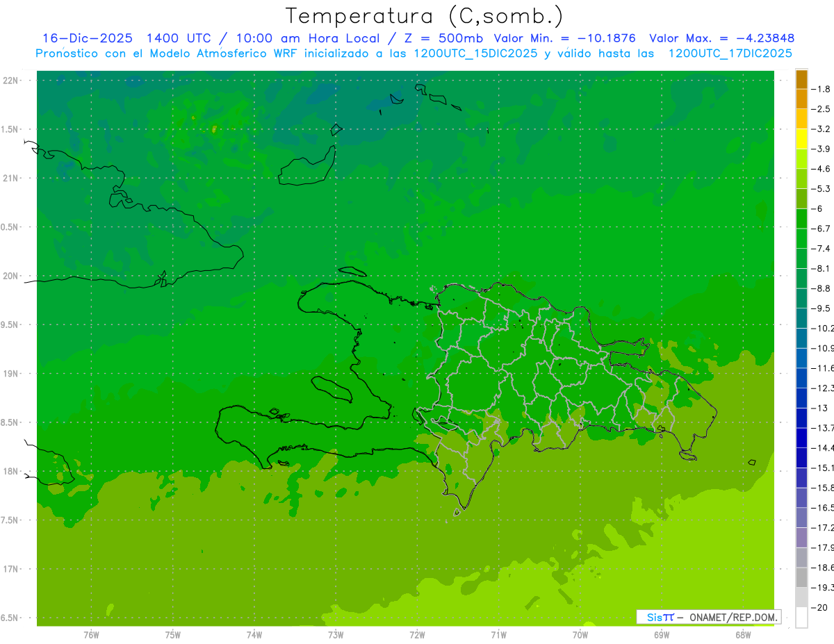This screenshot has width=834, height=644.
Task: Select the colorbar value "-18.6"
Action: (x=824, y=567)
